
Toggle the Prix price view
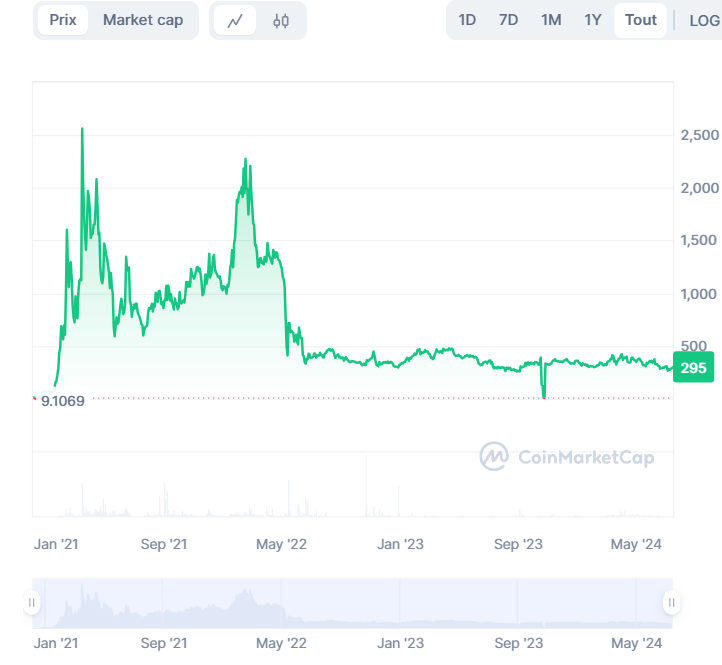[63, 20]
